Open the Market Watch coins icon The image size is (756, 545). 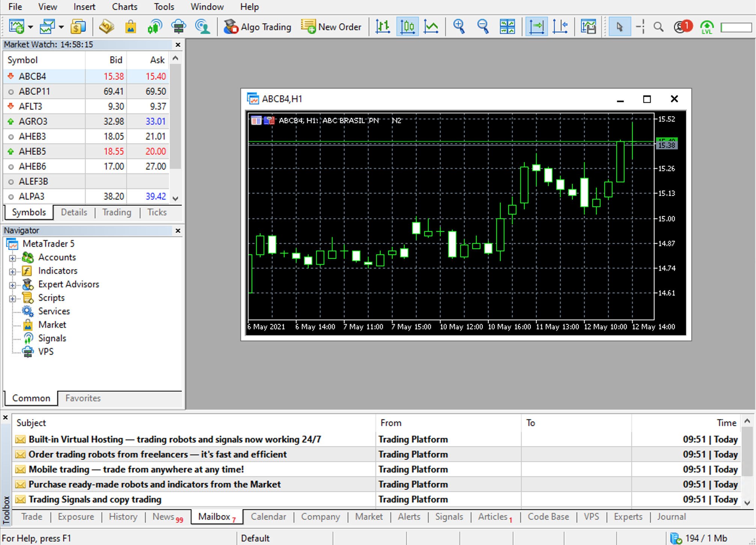(x=78, y=27)
